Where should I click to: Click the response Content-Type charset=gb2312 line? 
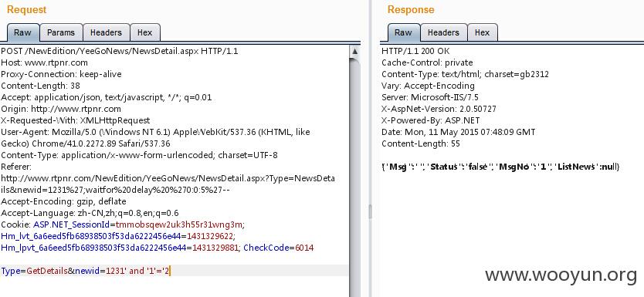[466, 74]
